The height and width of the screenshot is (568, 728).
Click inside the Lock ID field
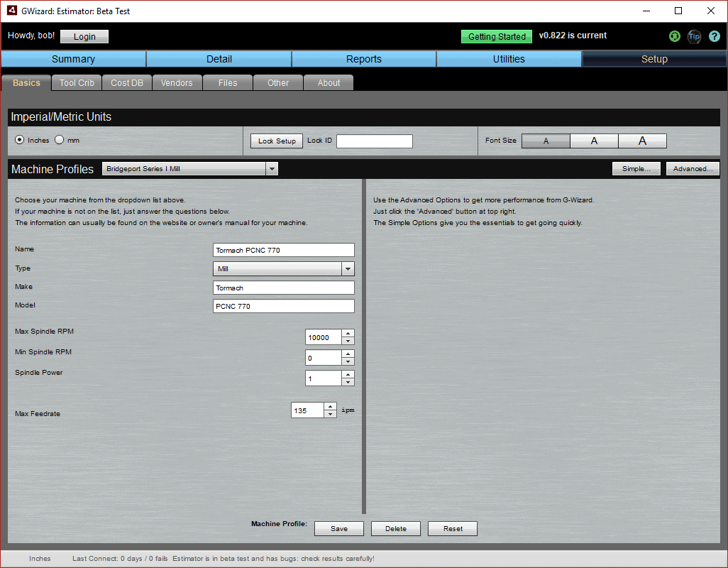pos(374,141)
